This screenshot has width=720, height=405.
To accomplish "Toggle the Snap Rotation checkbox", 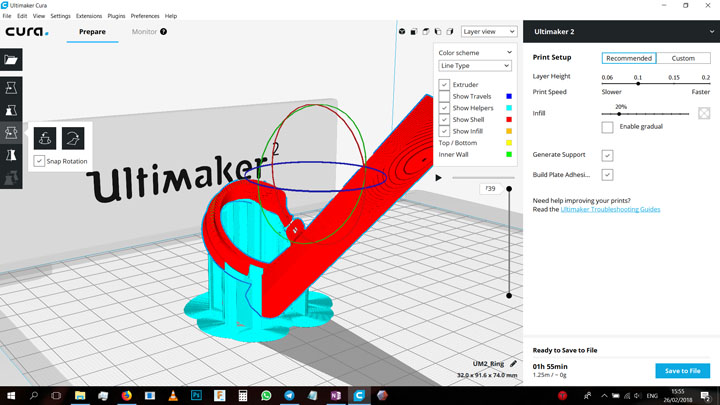I will pos(39,161).
